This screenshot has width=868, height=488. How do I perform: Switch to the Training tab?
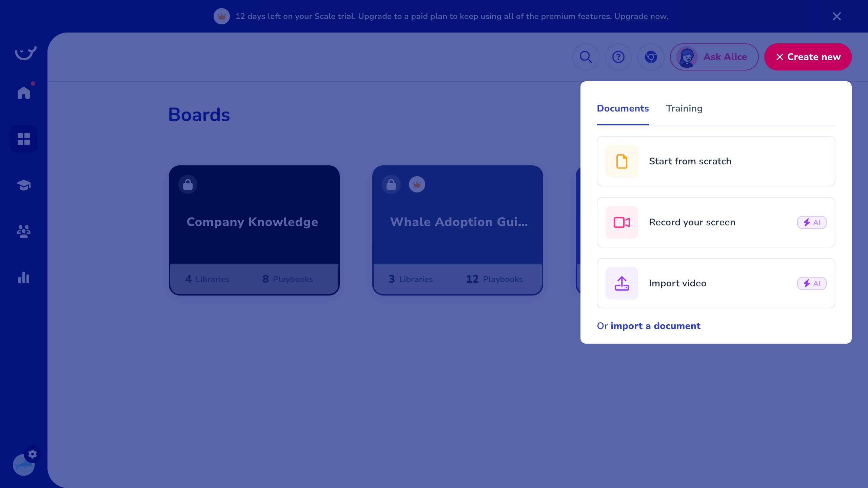pos(684,108)
